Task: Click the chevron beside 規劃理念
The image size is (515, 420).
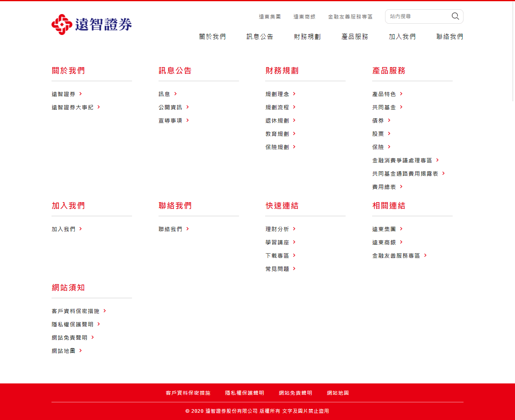Action: pyautogui.click(x=294, y=94)
